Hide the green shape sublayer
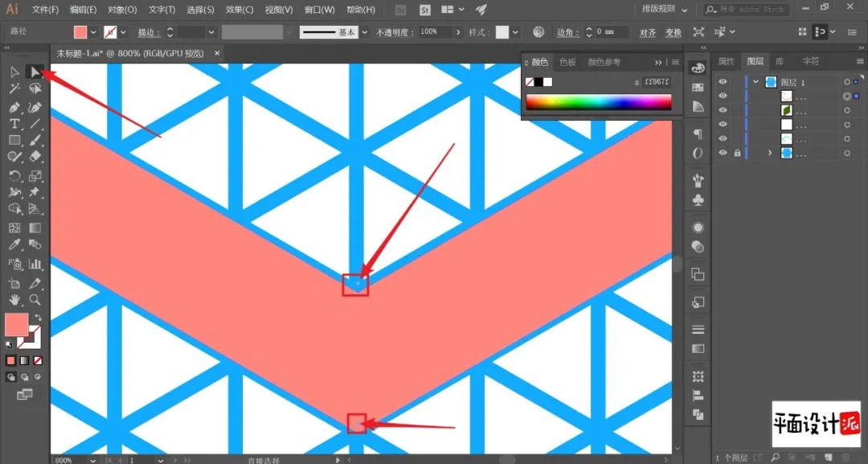 pos(723,110)
